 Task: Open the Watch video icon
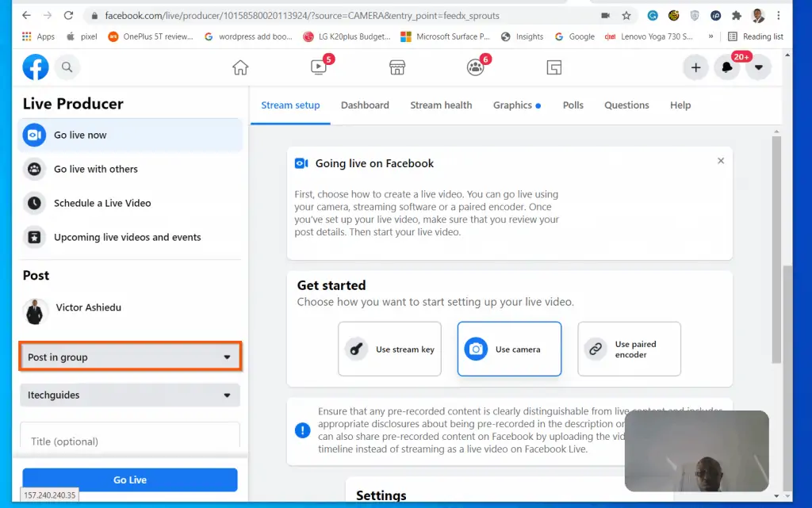tap(319, 67)
